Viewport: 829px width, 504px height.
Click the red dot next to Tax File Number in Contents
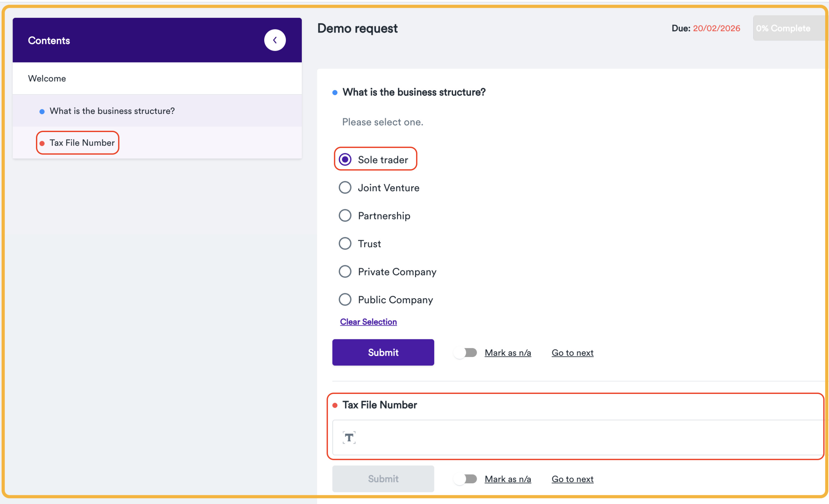coord(42,143)
